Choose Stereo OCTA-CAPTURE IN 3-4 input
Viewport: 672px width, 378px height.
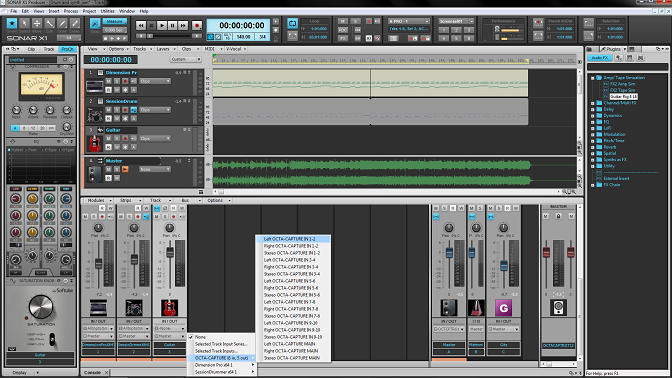click(293, 274)
